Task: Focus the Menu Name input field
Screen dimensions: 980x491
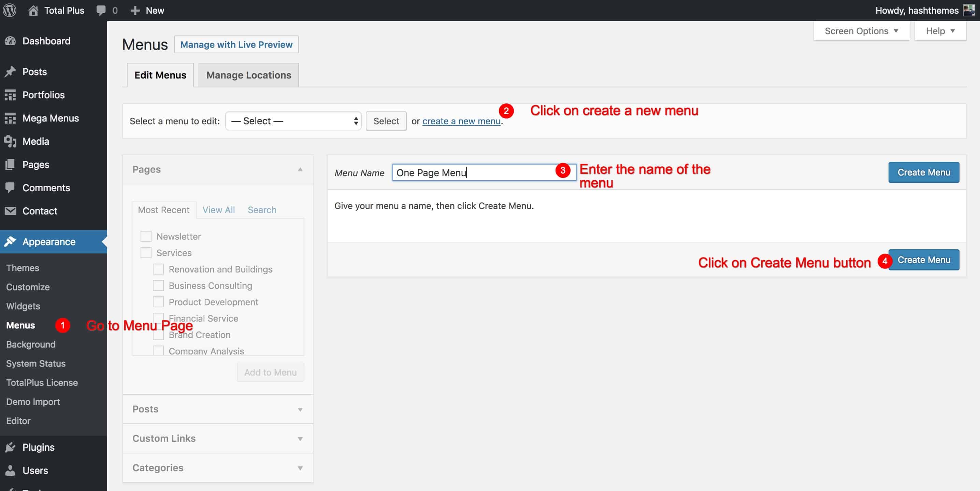Action: [484, 172]
